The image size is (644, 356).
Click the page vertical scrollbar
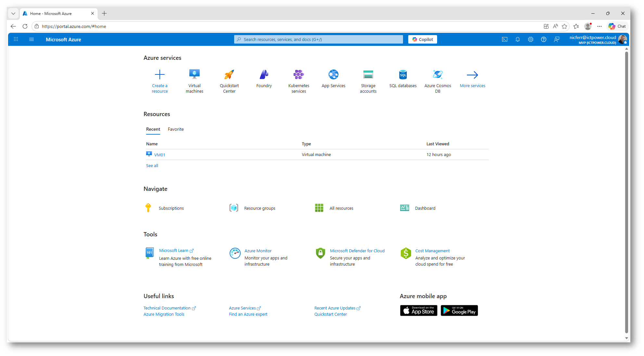pyautogui.click(x=626, y=192)
